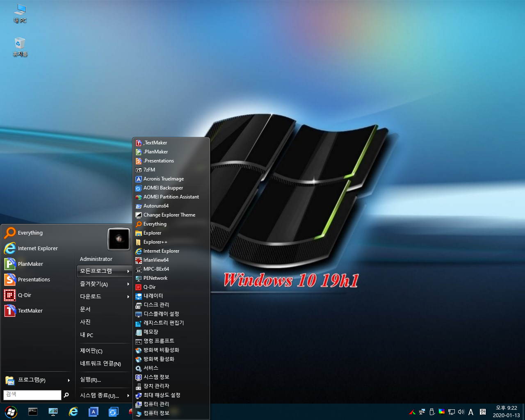Launch 메모장 (Notepad)
Viewport: 525px width, 420px height.
click(171, 332)
